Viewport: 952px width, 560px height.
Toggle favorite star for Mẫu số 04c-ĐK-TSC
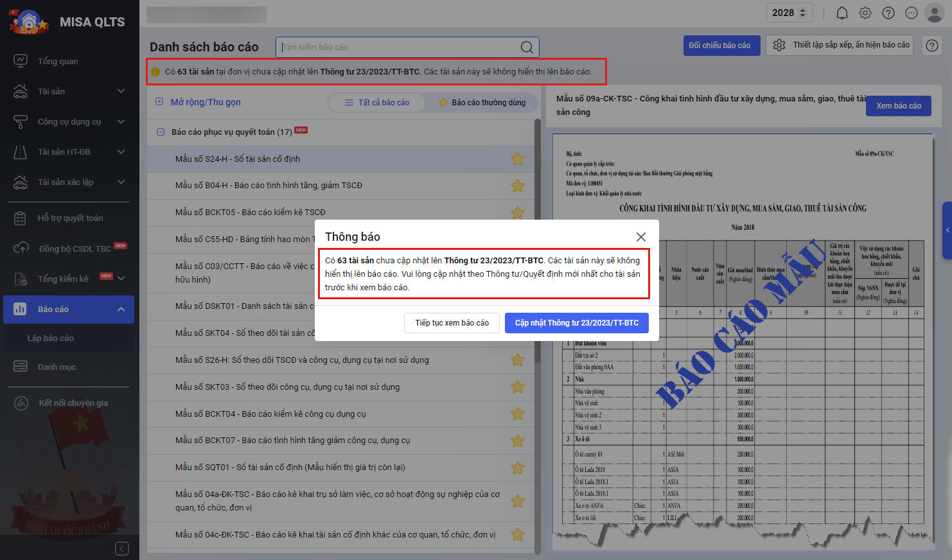click(518, 534)
